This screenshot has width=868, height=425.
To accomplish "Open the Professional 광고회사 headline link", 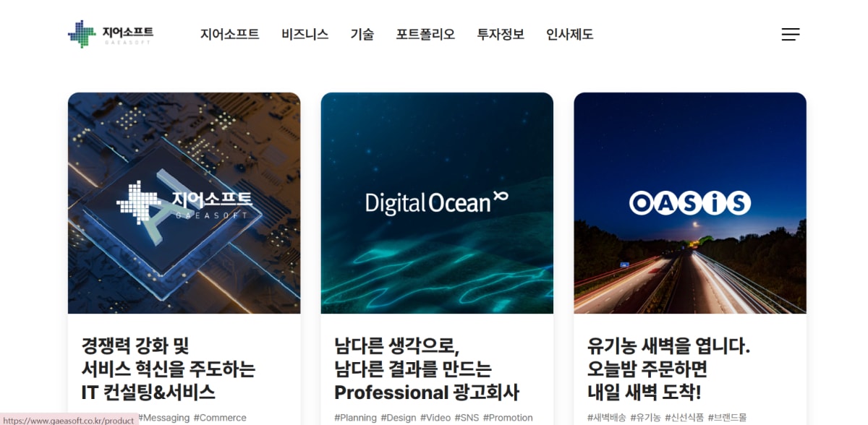I will tap(427, 369).
